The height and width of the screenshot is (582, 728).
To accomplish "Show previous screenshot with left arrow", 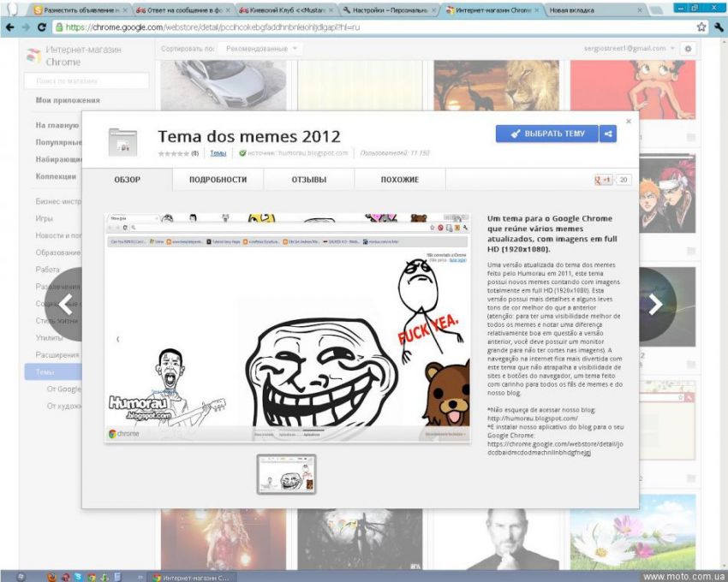I will click(66, 304).
